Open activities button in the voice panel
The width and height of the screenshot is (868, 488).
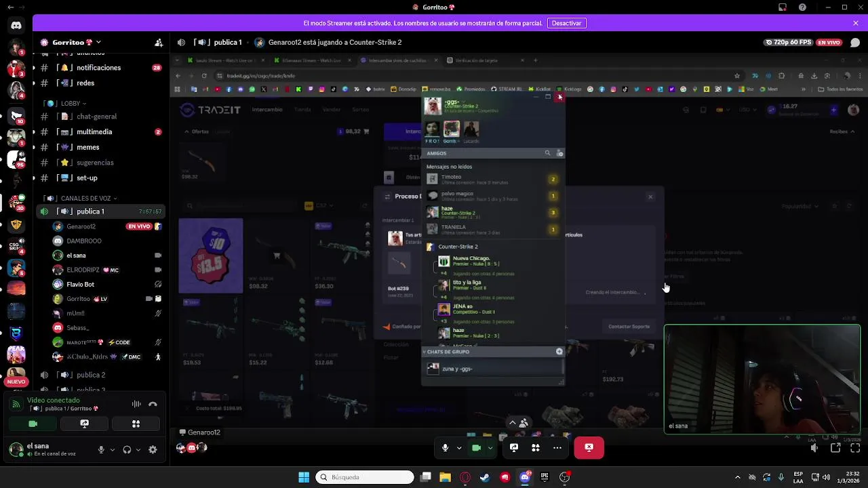(x=136, y=424)
